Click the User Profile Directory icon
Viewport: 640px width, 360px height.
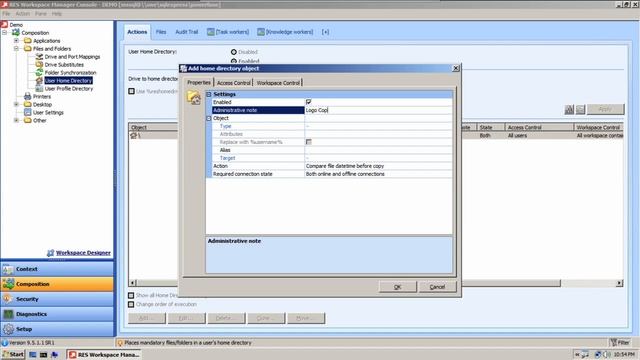[x=39, y=89]
